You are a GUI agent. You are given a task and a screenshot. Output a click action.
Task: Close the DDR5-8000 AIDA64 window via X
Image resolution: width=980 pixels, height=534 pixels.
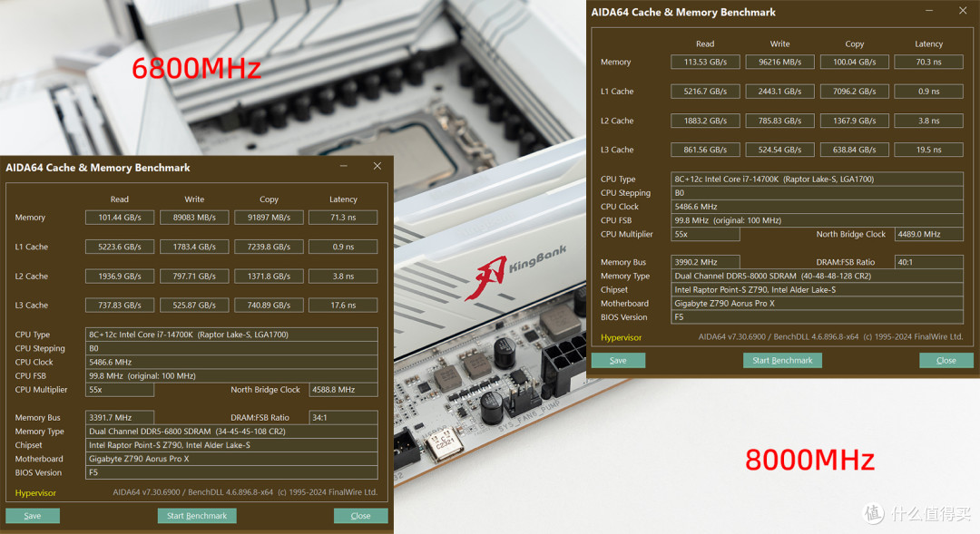click(963, 11)
